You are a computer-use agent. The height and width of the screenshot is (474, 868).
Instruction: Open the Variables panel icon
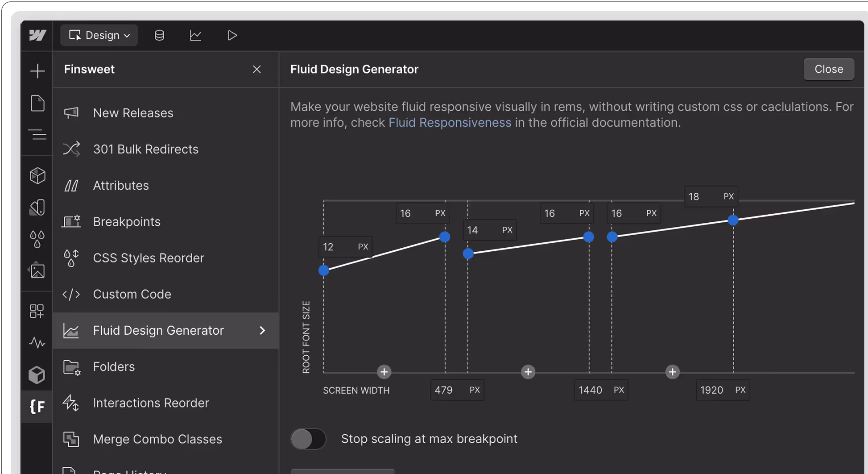pos(37,208)
